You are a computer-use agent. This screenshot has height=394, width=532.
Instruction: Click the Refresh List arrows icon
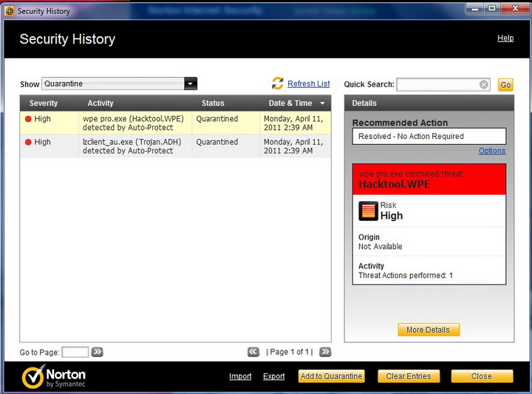click(278, 84)
